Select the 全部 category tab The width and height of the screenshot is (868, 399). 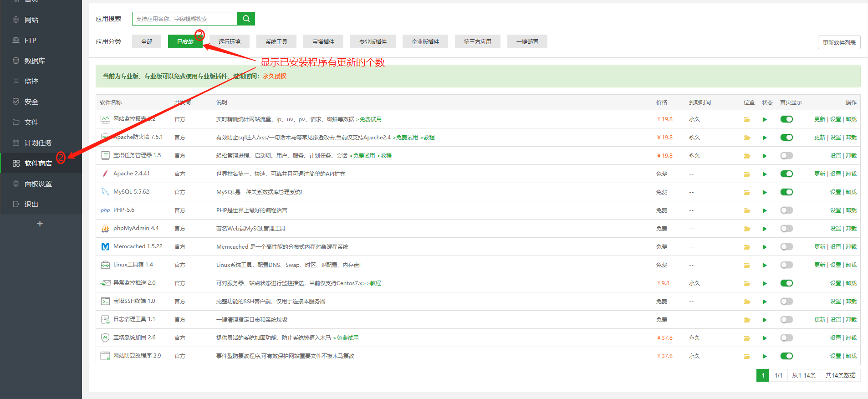147,41
